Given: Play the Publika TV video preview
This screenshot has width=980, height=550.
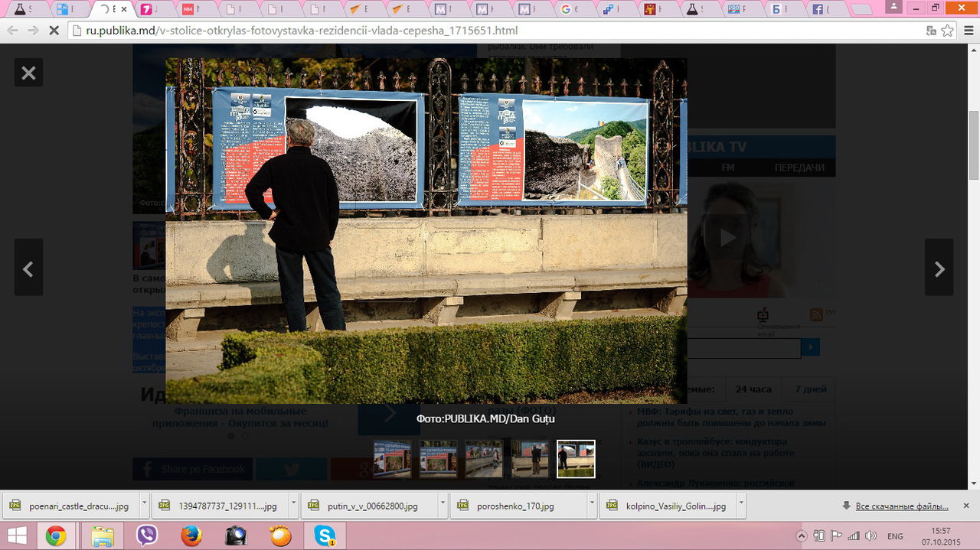Looking at the screenshot, I should point(727,238).
